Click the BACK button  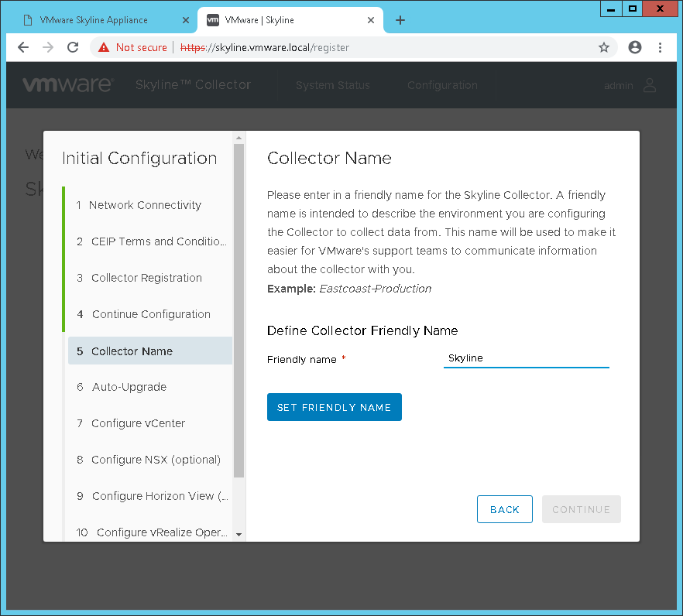pos(504,509)
